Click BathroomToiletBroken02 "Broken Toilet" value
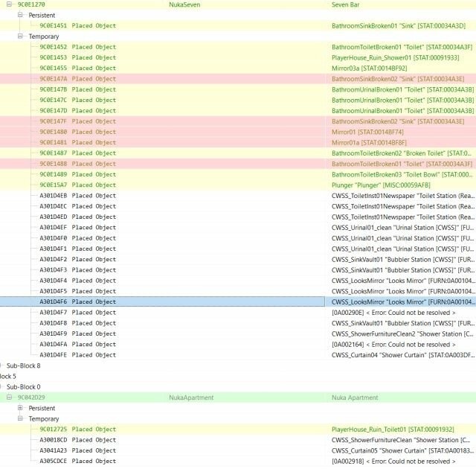The height and width of the screenshot is (469, 476). click(402, 153)
